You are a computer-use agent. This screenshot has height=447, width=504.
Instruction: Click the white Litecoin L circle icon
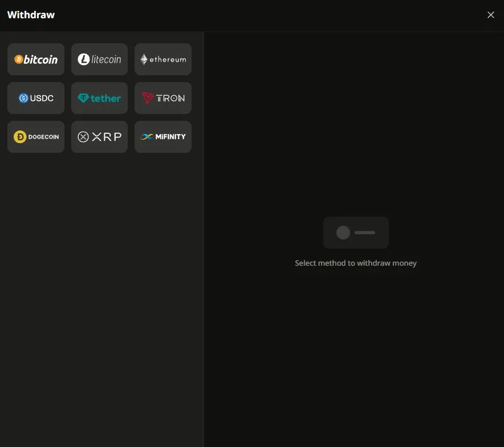click(x=84, y=59)
